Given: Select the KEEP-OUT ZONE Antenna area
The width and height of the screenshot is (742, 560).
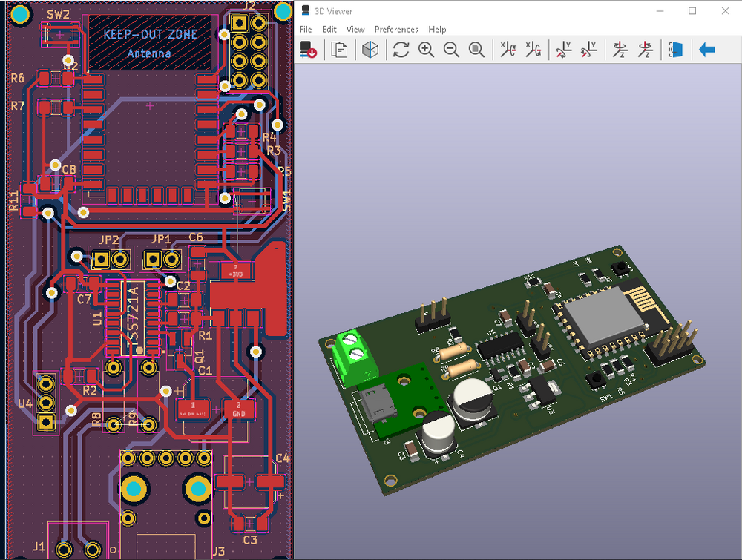Looking at the screenshot, I should click(149, 43).
